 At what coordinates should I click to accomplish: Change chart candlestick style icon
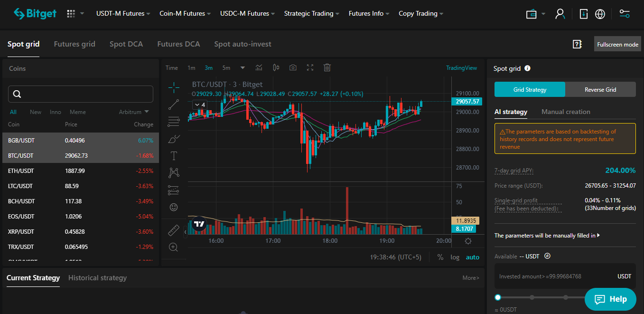(x=276, y=67)
